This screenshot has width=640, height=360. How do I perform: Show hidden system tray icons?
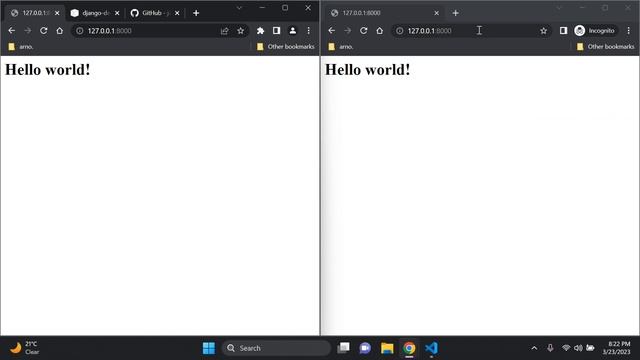pos(534,348)
